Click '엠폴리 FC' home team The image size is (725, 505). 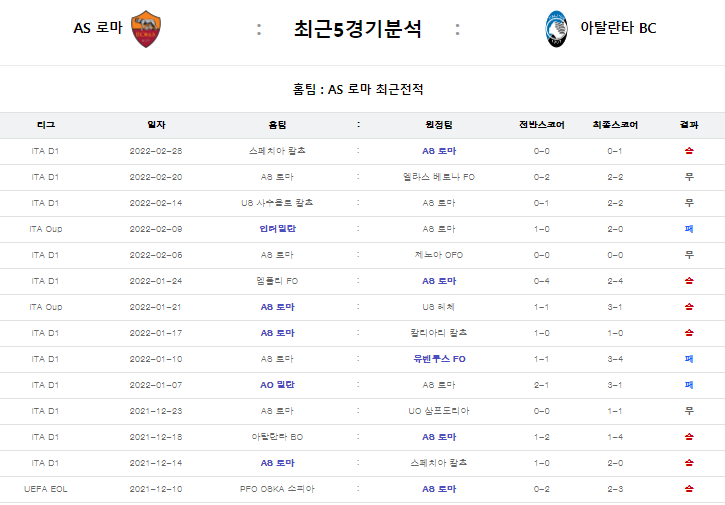click(x=277, y=281)
